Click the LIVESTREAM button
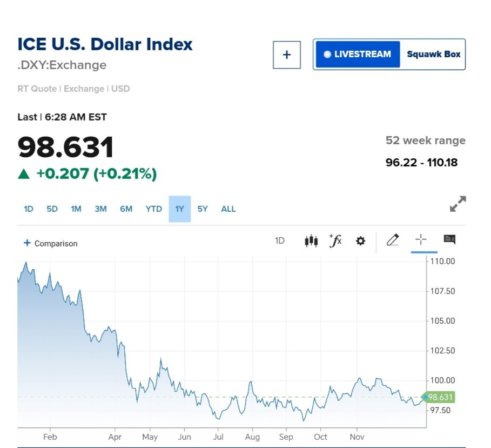The width and height of the screenshot is (491, 448). pos(358,55)
